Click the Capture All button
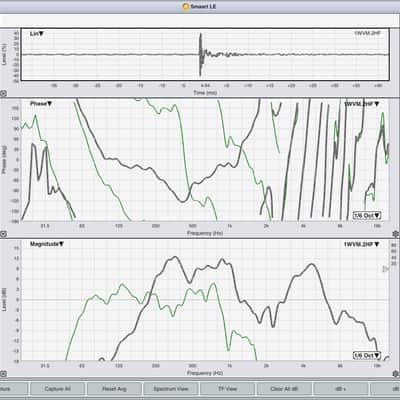Image resolution: width=400 pixels, height=400 pixels. pyautogui.click(x=57, y=389)
